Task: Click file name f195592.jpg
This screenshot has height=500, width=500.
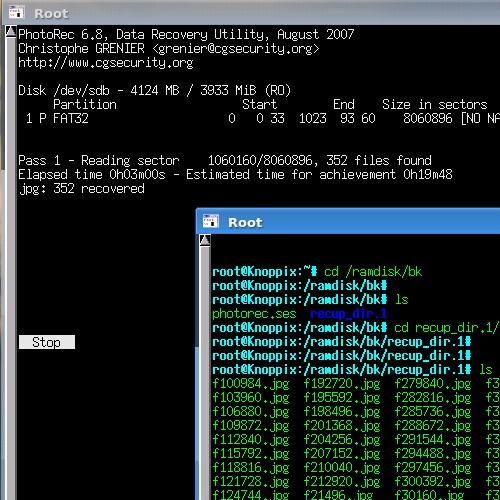Action: pyautogui.click(x=342, y=398)
